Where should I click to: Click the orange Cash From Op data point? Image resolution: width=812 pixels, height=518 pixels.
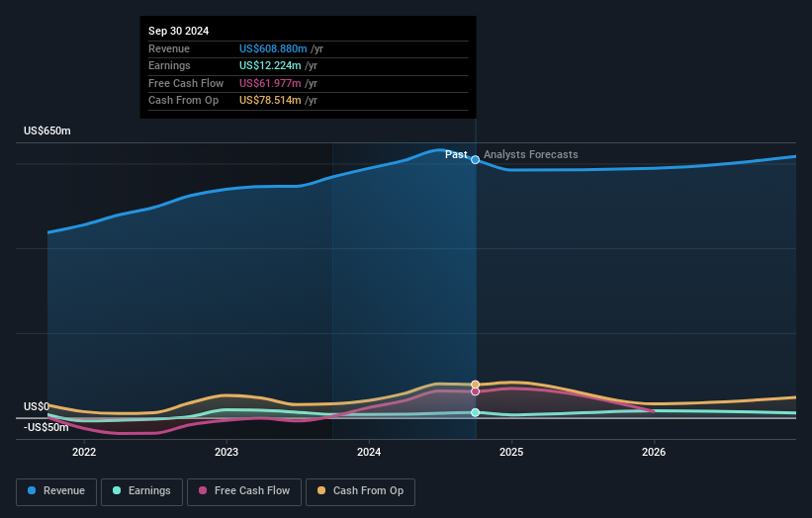[x=475, y=385]
